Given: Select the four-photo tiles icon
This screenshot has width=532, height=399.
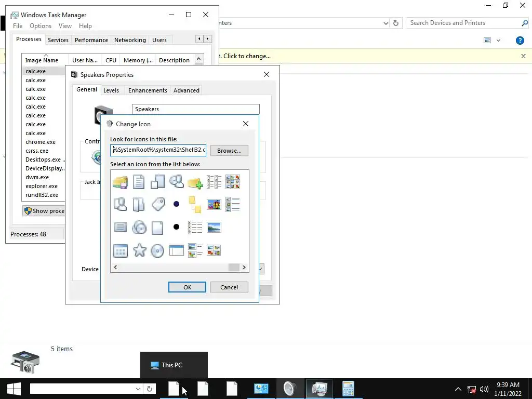Looking at the screenshot, I should point(214,250).
